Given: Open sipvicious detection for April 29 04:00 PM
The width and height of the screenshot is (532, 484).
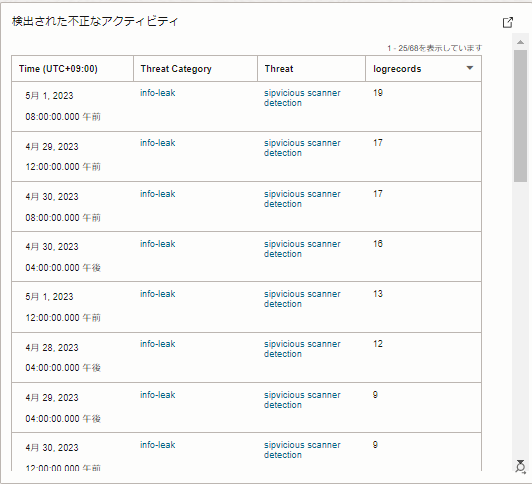Looking at the screenshot, I should (x=302, y=400).
